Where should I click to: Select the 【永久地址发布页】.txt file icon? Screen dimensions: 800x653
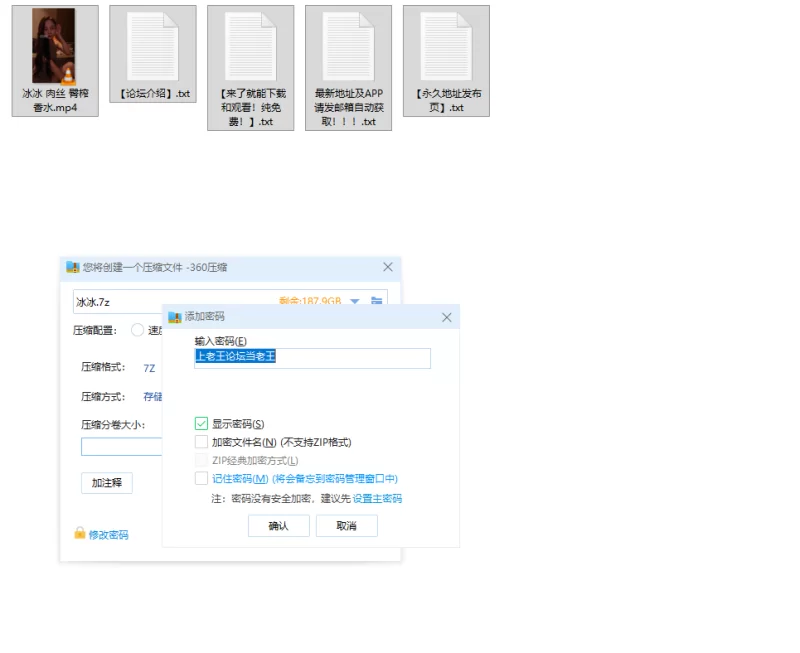tap(446, 46)
